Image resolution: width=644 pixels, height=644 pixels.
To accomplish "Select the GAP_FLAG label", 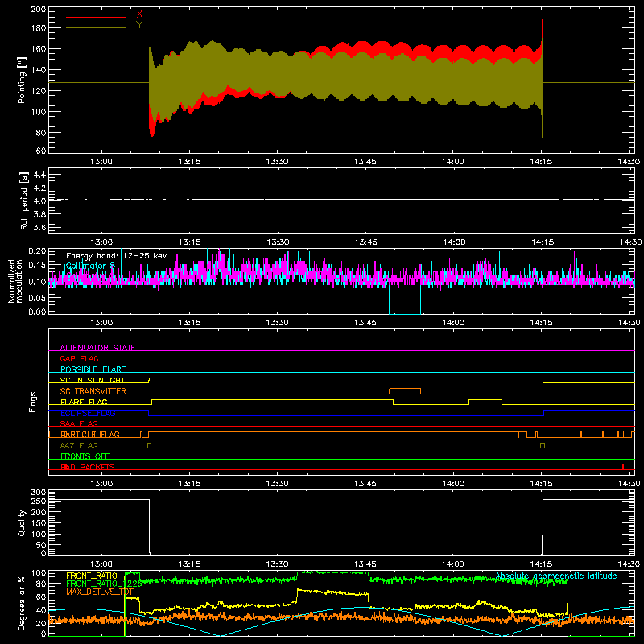I will coord(80,358).
